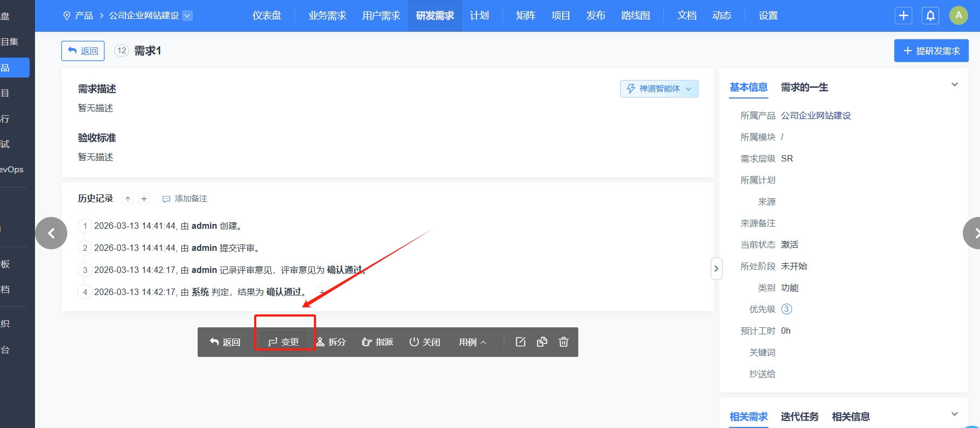Click the edit icon in bottom toolbar
This screenshot has height=428, width=980.
(x=520, y=342)
